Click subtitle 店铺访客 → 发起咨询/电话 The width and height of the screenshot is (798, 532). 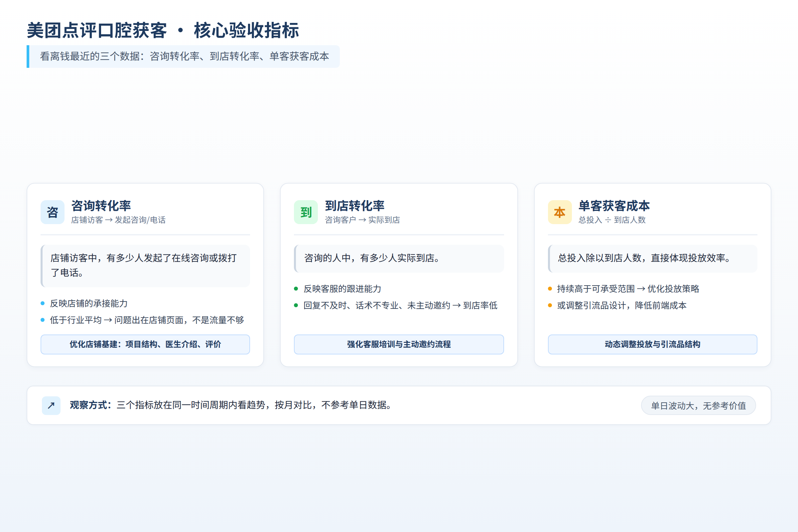click(118, 220)
